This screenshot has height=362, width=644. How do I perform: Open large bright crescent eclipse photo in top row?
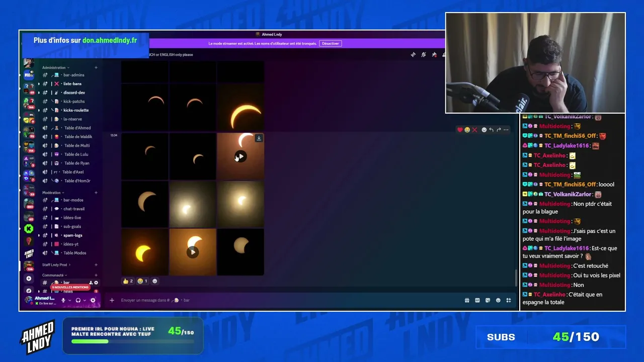coord(240,108)
